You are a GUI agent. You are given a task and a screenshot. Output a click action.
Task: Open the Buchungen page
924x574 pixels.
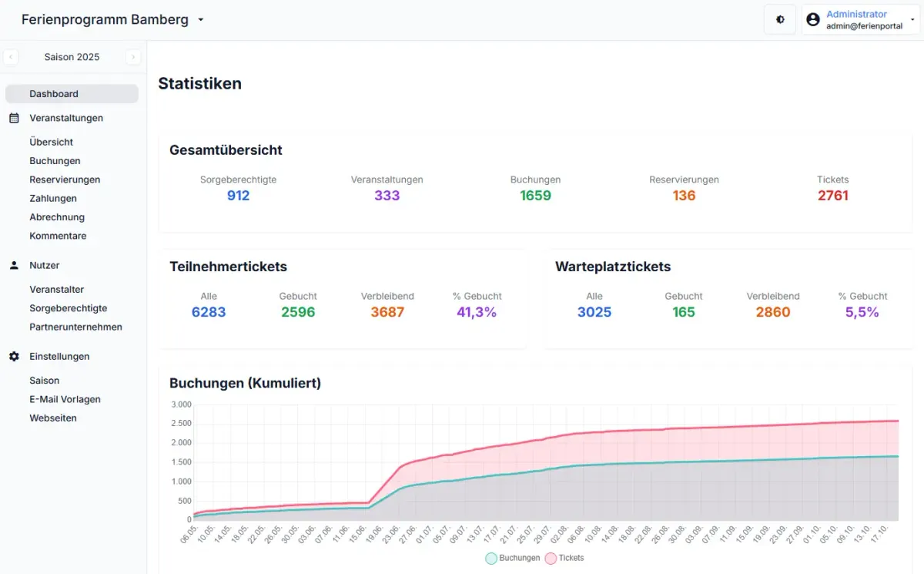click(55, 160)
